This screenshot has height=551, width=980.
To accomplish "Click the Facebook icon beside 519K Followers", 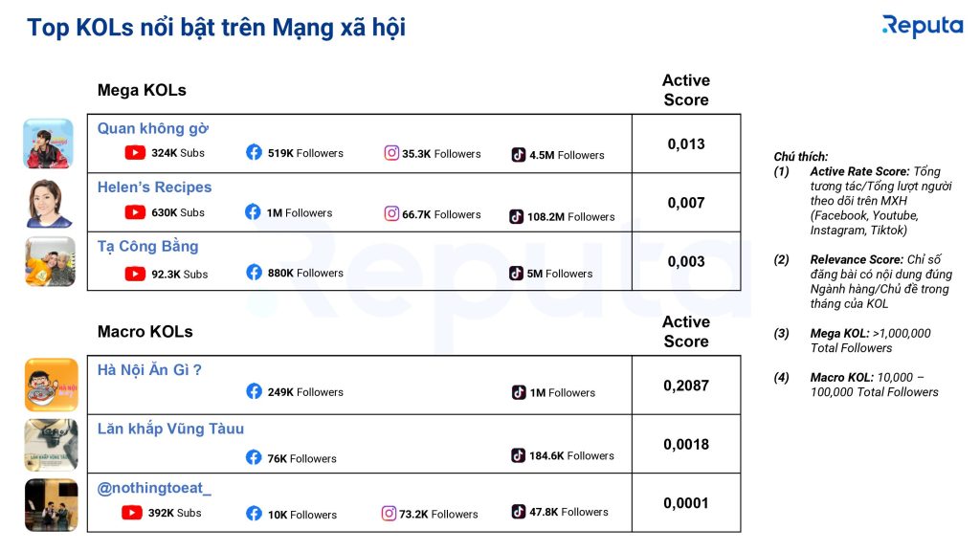I will (254, 152).
